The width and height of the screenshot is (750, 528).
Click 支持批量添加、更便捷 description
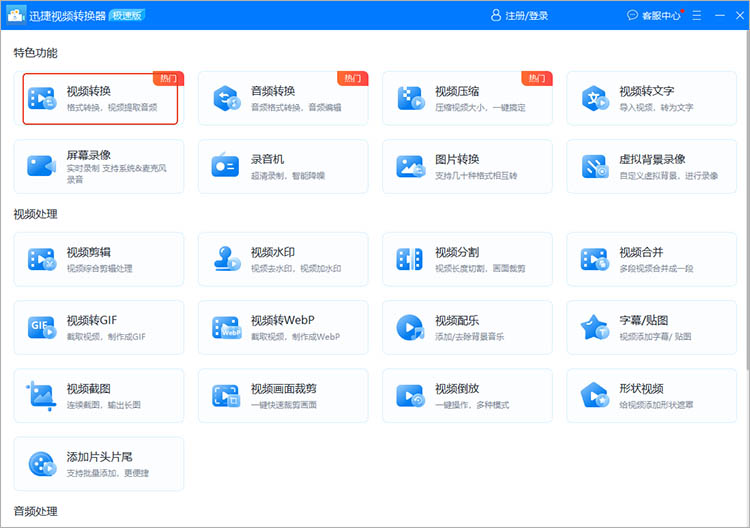tap(108, 473)
